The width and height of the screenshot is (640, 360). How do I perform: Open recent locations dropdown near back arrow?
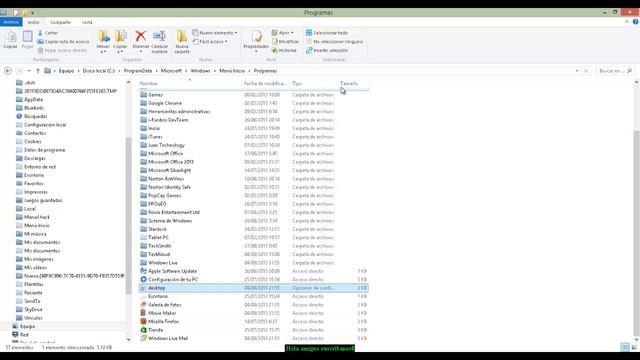pyautogui.click(x=29, y=71)
